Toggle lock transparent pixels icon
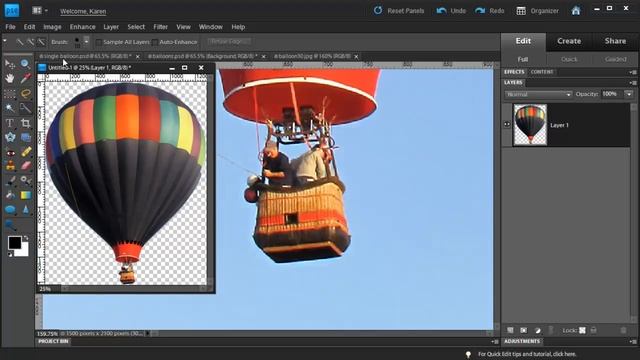The height and width of the screenshot is (360, 640). pyautogui.click(x=582, y=330)
